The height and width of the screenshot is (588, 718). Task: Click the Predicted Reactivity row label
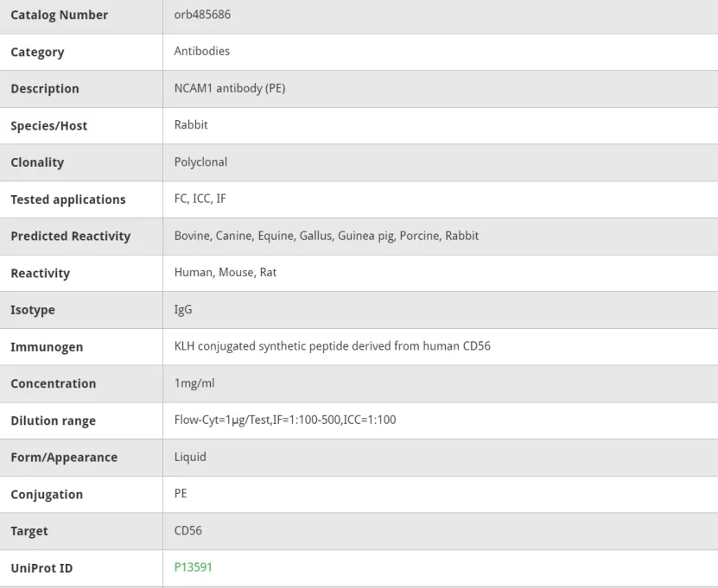[71, 236]
